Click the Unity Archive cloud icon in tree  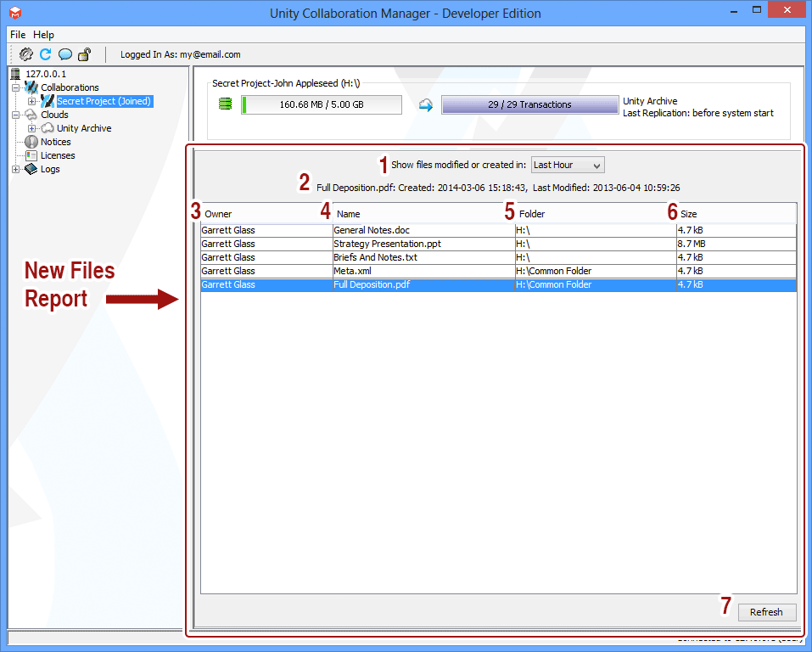48,128
